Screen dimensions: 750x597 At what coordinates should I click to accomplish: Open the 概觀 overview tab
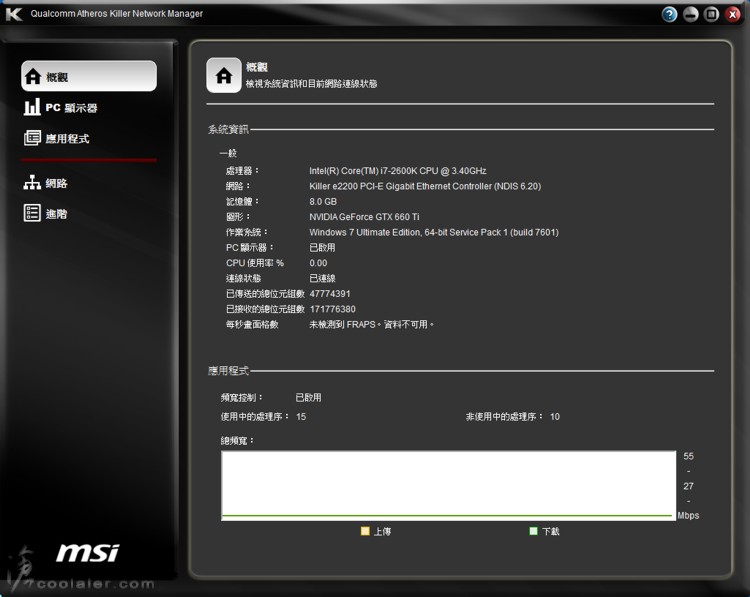tap(89, 76)
